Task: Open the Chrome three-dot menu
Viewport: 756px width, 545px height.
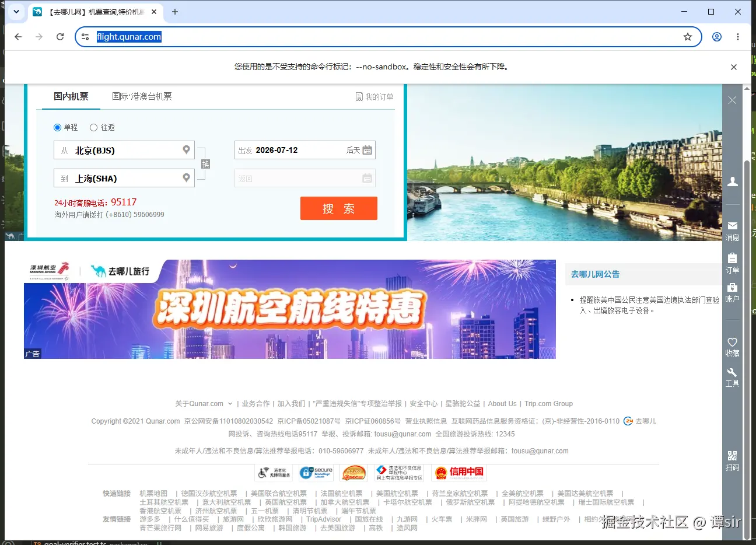Action: pos(738,37)
